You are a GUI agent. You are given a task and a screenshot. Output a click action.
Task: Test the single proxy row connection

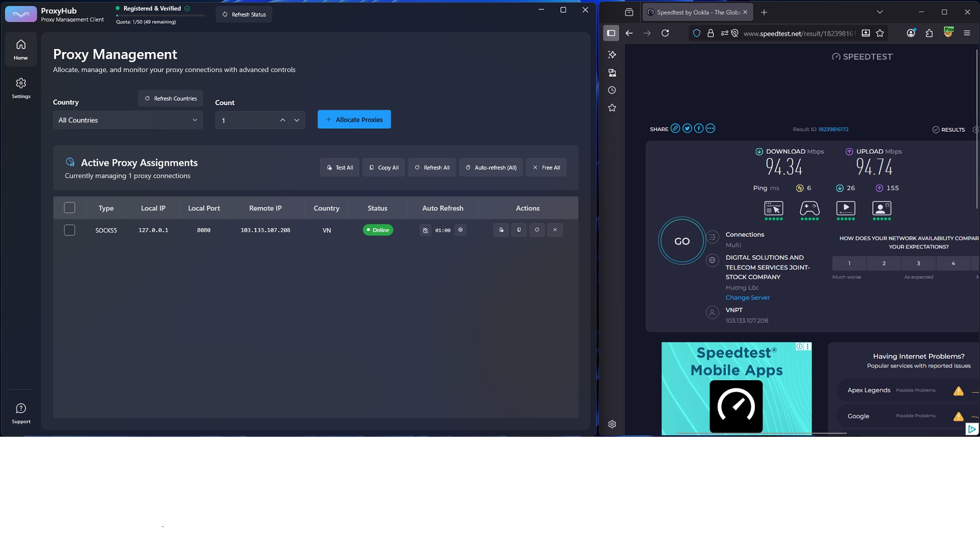[501, 230]
